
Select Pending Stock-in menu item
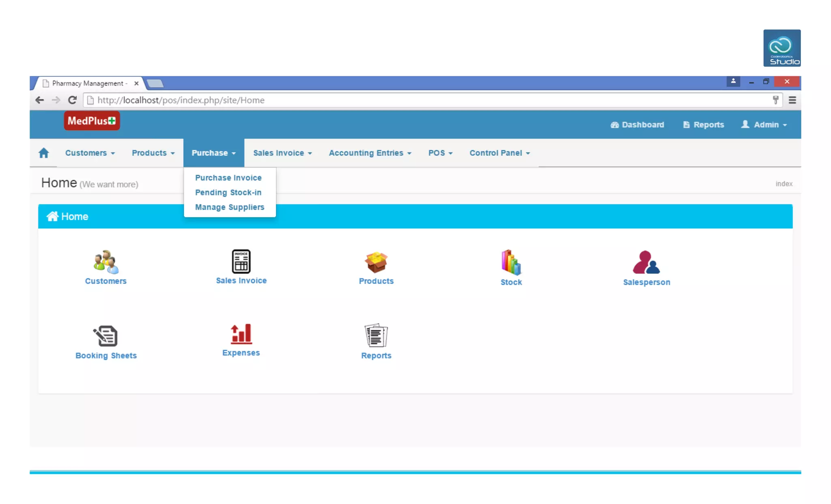coord(228,193)
